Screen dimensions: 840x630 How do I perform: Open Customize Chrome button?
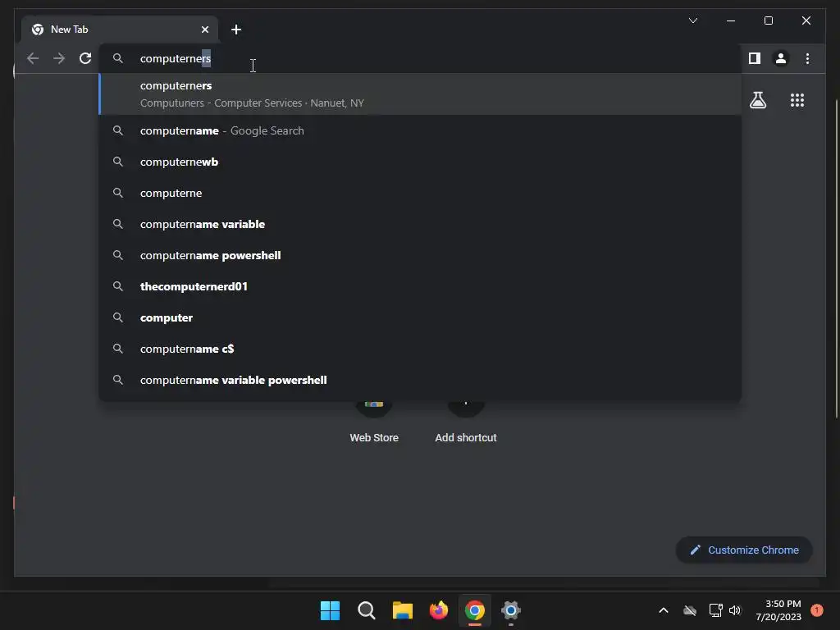coord(744,550)
